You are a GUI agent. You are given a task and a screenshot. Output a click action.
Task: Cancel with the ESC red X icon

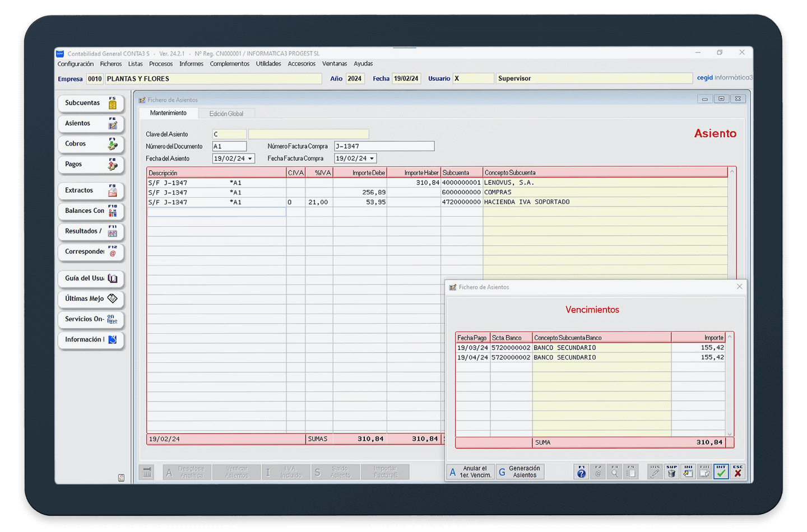738,472
